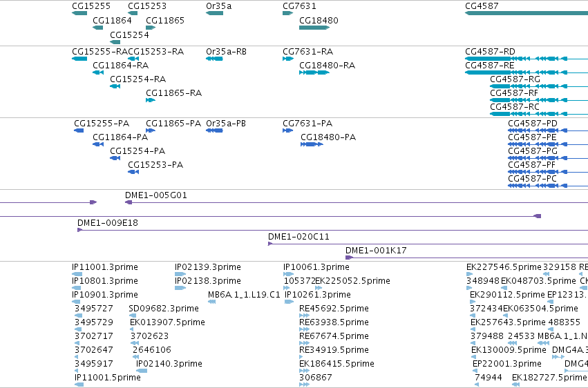Click the CG4587-PD protein label
The width and height of the screenshot is (588, 388).
(x=533, y=123)
